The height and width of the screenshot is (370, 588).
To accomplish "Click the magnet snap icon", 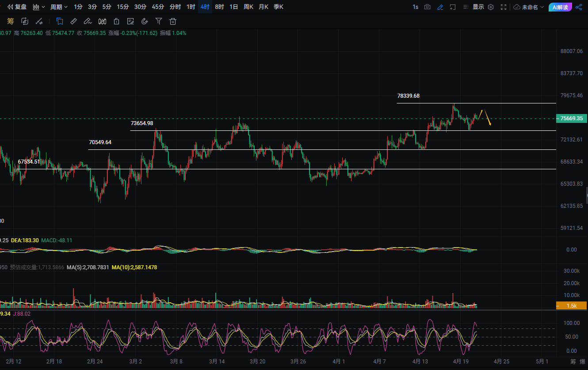I will [x=145, y=21].
